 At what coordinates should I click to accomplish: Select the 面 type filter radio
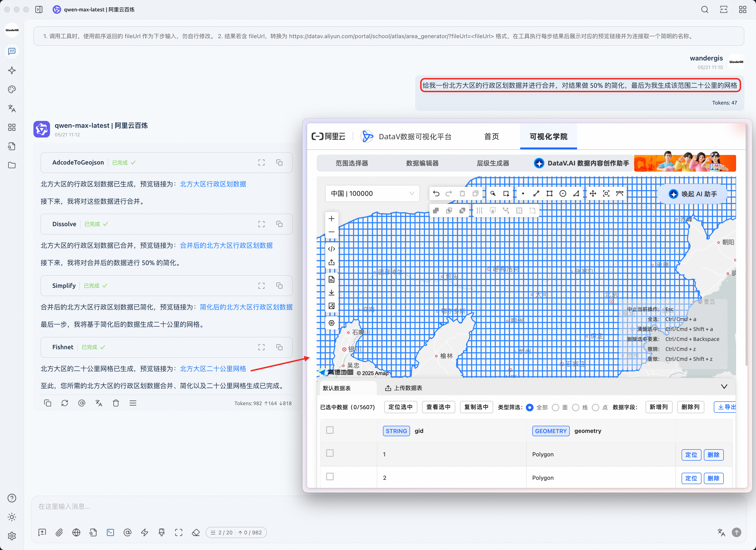[555, 408]
